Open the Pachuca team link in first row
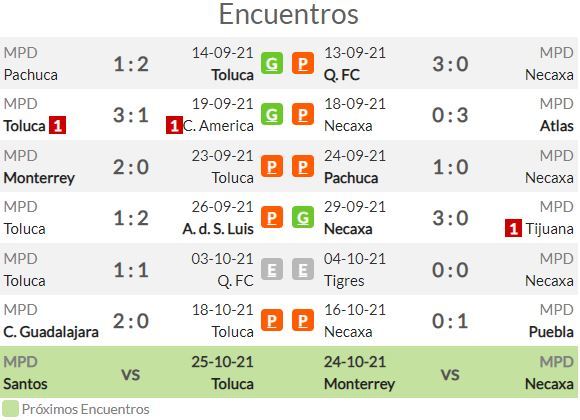 [31, 75]
